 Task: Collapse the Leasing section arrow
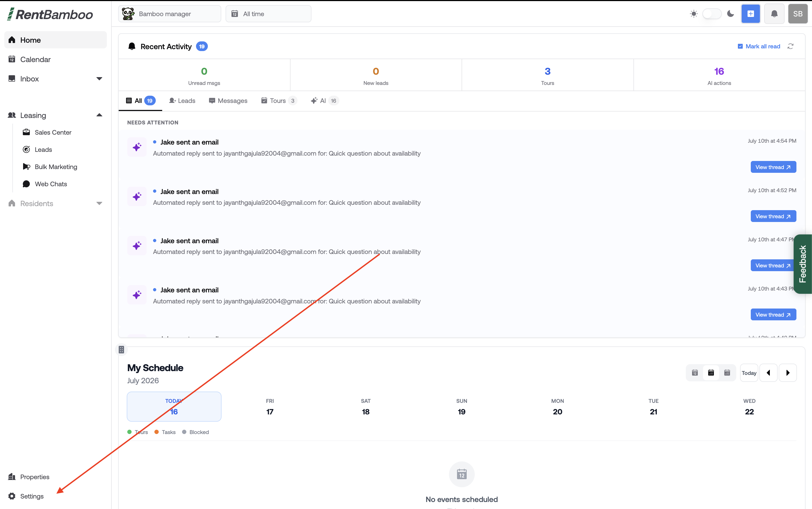(99, 115)
